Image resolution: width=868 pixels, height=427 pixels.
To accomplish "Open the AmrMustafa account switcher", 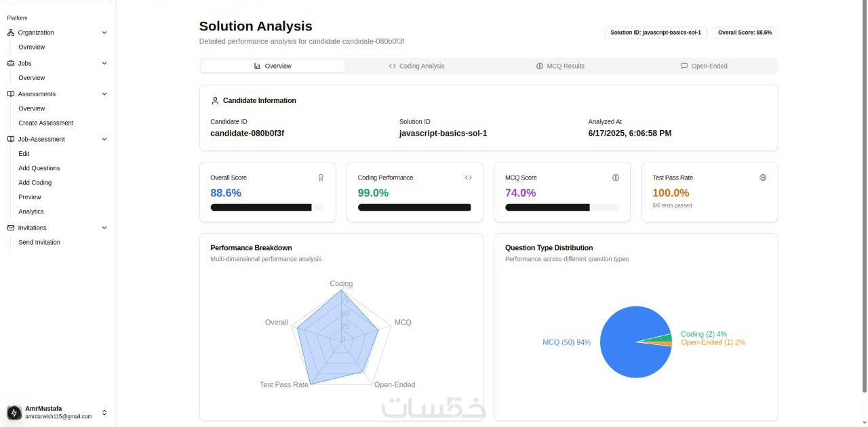I will point(104,413).
